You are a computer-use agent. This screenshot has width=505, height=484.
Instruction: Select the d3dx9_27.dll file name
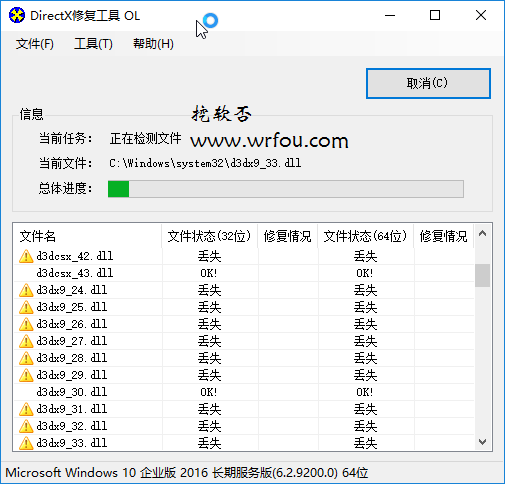(x=72, y=341)
